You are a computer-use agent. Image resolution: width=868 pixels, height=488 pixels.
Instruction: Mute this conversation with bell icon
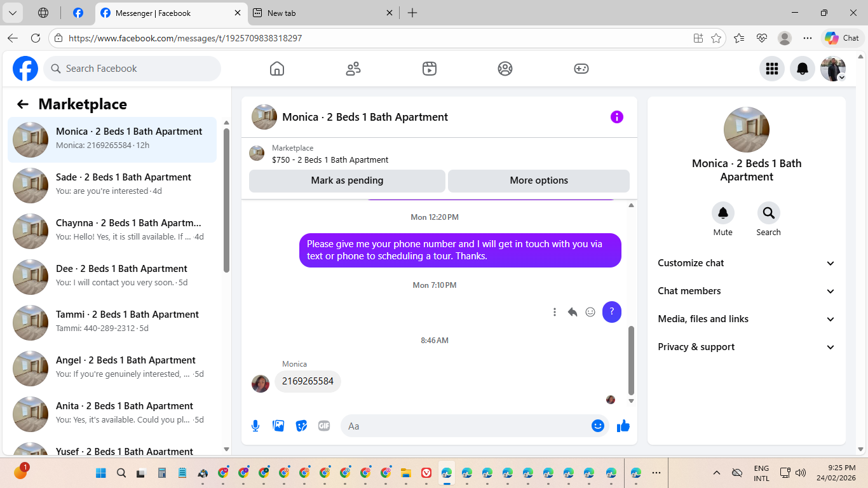[x=723, y=213]
